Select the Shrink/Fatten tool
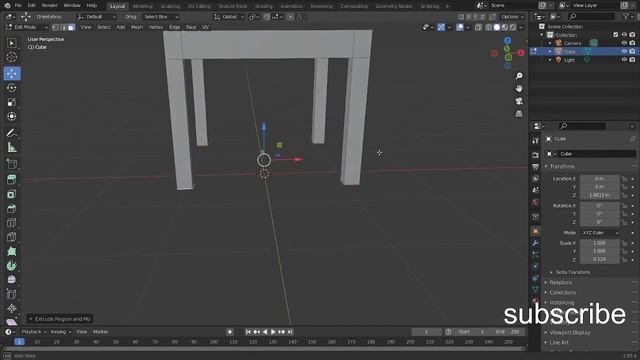 pyautogui.click(x=11, y=309)
